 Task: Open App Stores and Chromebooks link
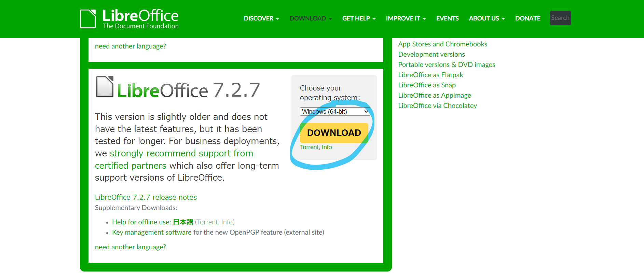click(x=442, y=44)
